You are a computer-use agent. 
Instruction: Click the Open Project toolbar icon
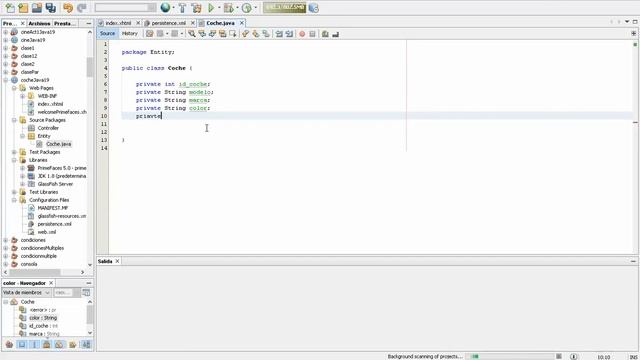(x=37, y=8)
